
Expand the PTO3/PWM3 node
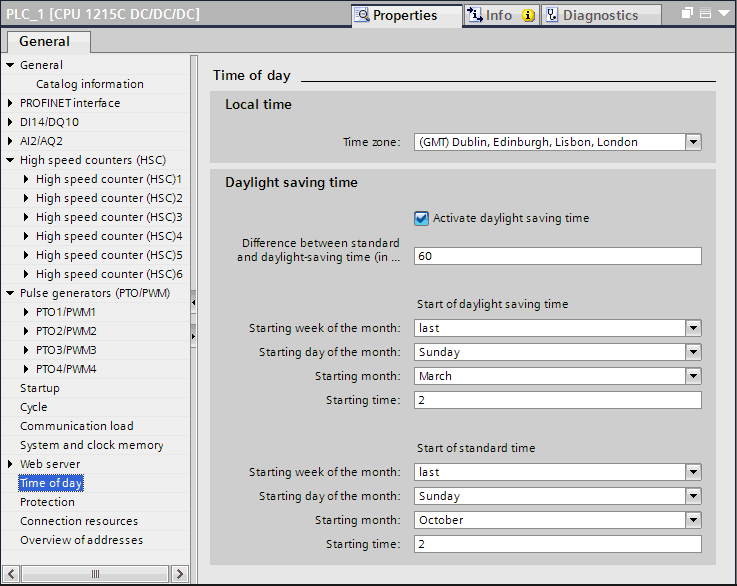click(26, 350)
